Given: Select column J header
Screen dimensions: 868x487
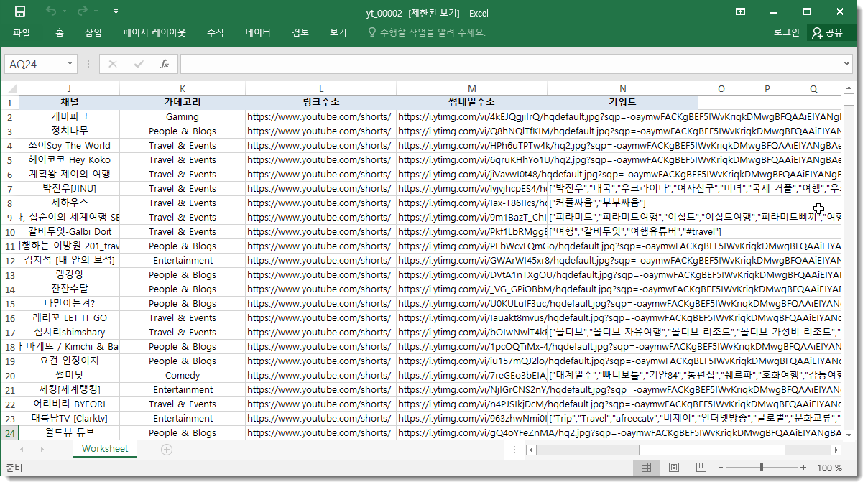Looking at the screenshot, I should 69,88.
